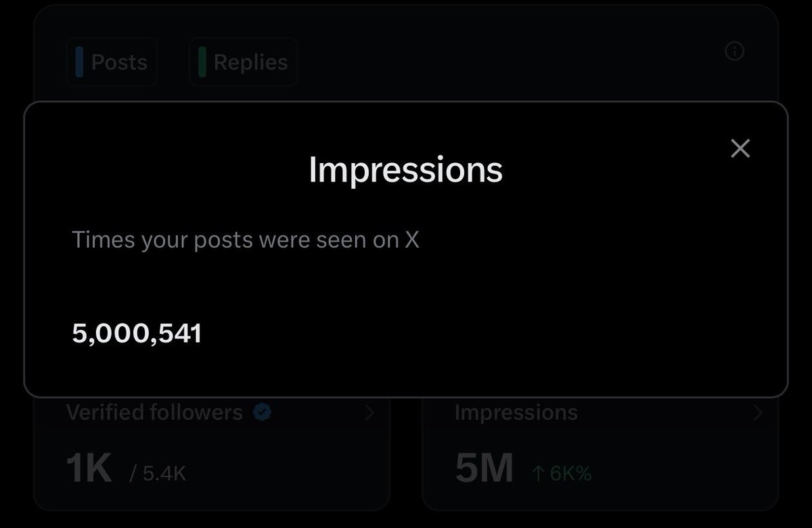Open the Impressions card label below the dialog

(x=516, y=412)
